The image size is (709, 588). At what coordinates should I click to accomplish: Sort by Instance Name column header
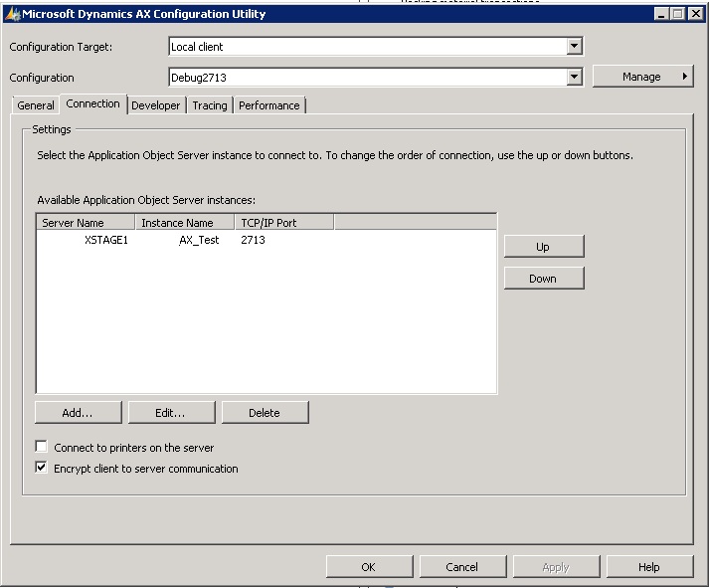click(x=185, y=223)
